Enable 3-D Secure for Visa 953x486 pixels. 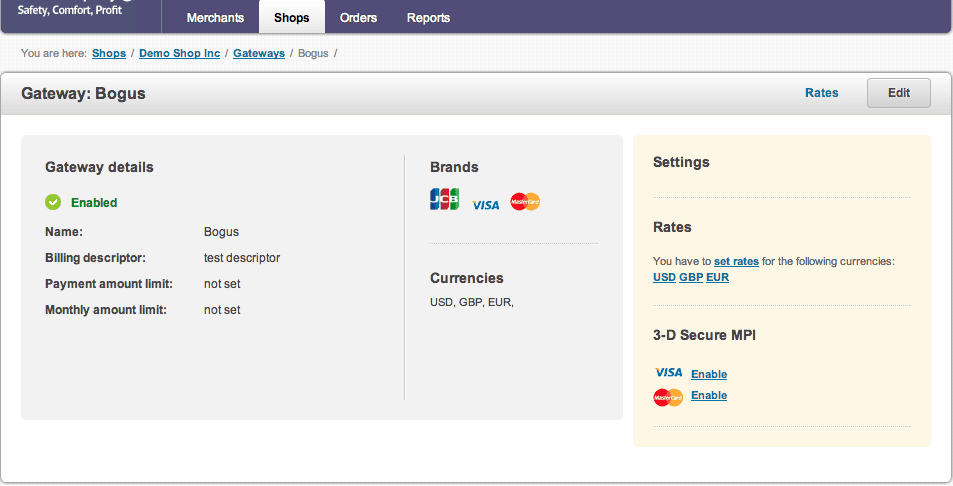pyautogui.click(x=709, y=374)
